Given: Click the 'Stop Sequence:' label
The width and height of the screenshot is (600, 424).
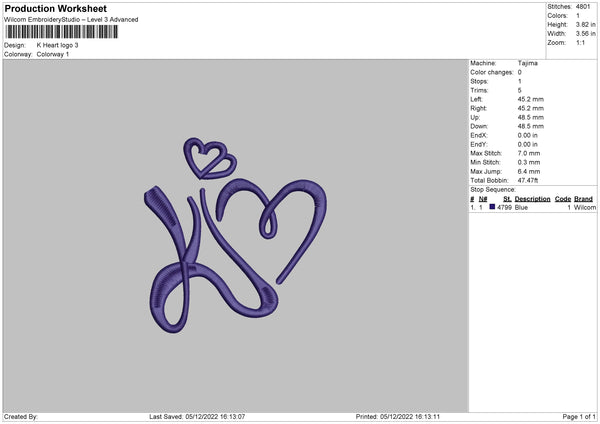Looking at the screenshot, I should 493,190.
